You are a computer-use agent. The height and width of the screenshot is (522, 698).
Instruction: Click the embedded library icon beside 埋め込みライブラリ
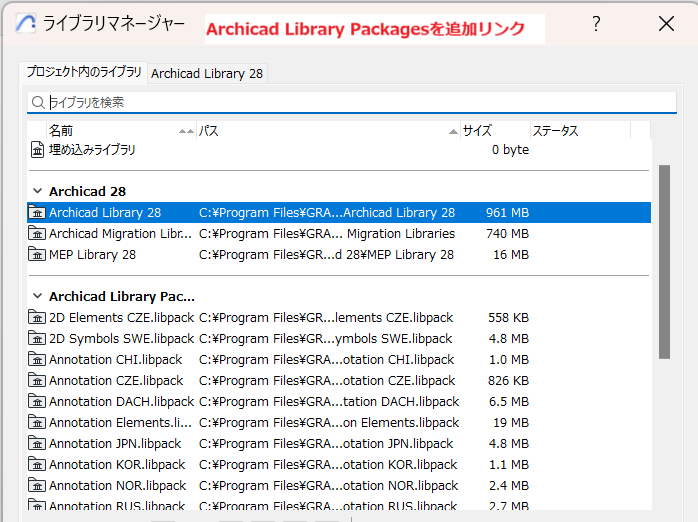[x=37, y=150]
